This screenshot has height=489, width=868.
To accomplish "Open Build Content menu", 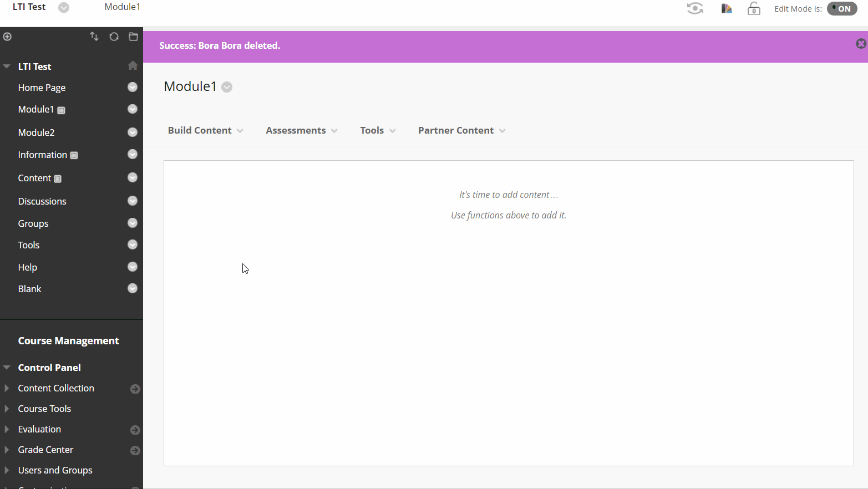I will 206,130.
